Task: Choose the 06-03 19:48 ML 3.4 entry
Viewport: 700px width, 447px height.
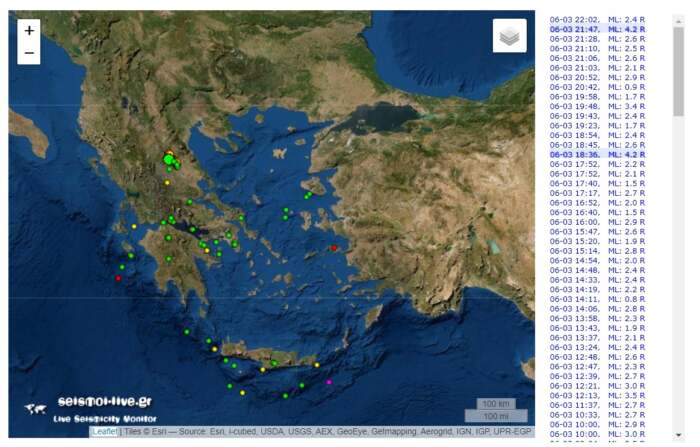Action: 597,106
